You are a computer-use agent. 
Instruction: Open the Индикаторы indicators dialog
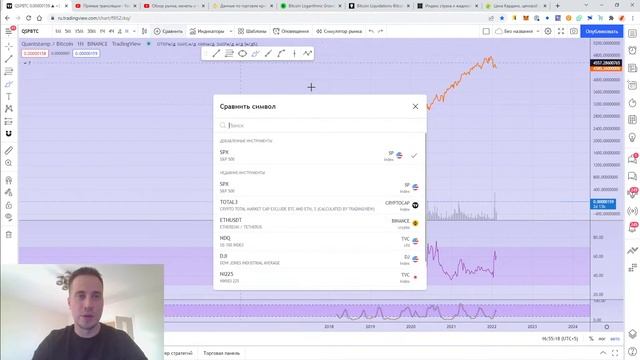(x=207, y=31)
